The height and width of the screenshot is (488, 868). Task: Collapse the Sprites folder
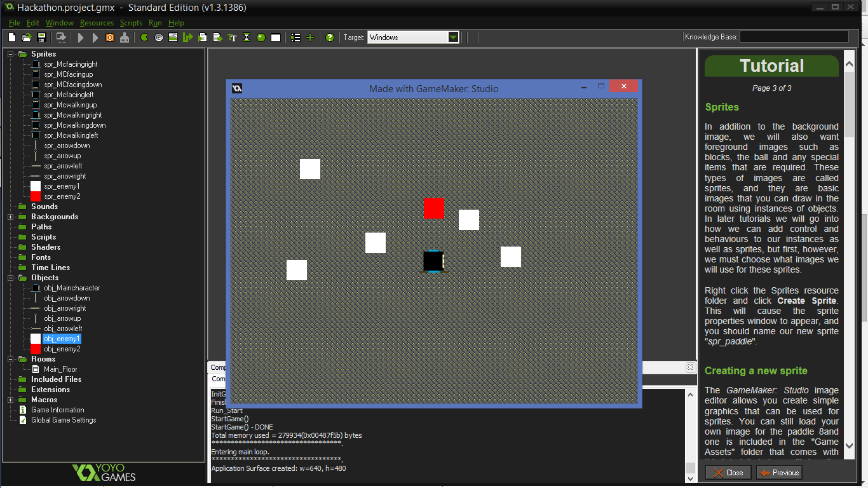click(x=11, y=54)
